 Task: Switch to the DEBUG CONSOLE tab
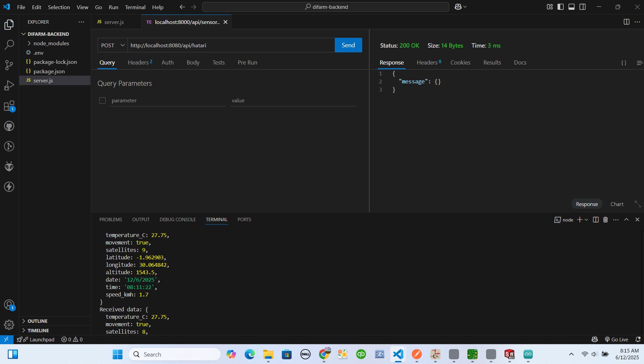click(178, 220)
